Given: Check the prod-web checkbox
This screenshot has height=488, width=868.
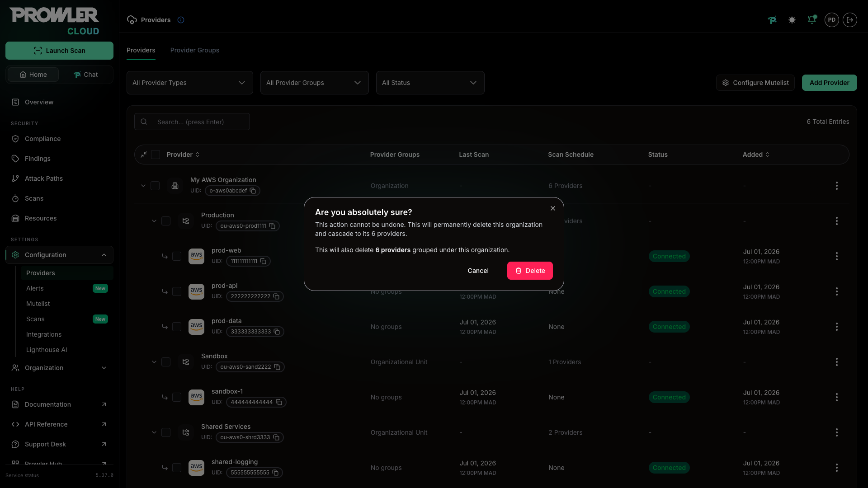Looking at the screenshot, I should pyautogui.click(x=177, y=256).
